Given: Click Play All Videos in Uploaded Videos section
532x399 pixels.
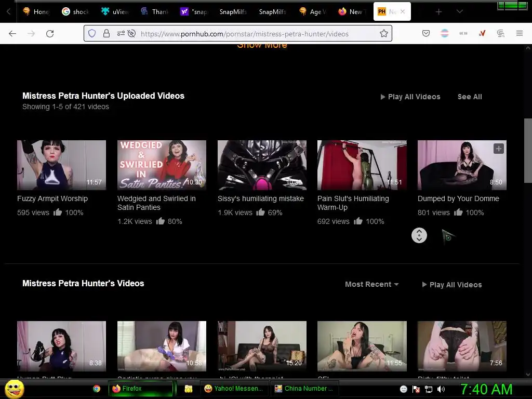Looking at the screenshot, I should pyautogui.click(x=410, y=97).
